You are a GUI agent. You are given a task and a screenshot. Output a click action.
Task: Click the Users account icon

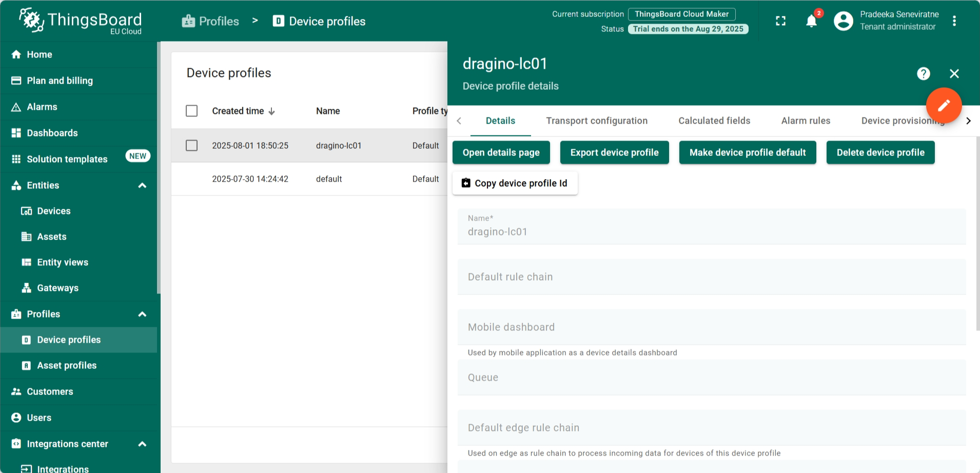[16, 418]
